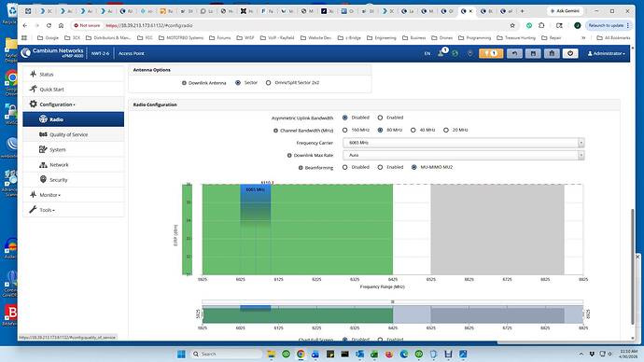Click the undo changes button

click(514, 53)
